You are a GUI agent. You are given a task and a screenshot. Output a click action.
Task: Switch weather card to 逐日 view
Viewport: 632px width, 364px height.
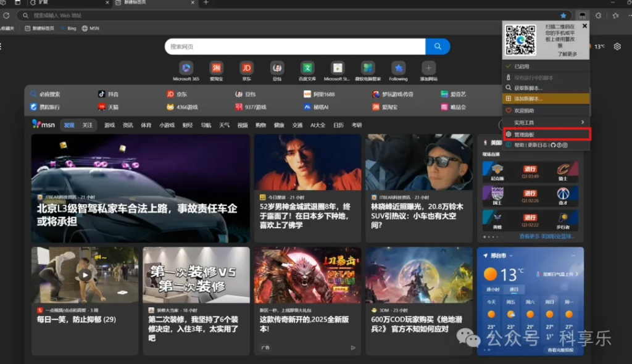[x=513, y=289]
